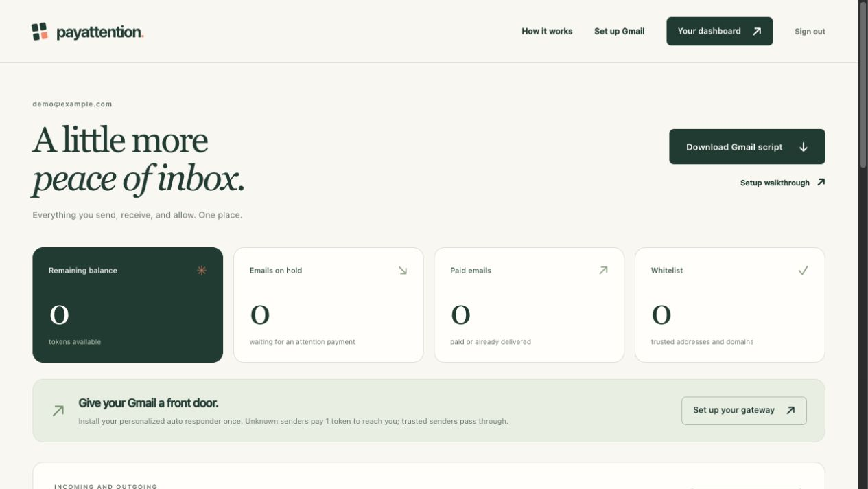Go to Set up Gmail
Image resolution: width=868 pixels, height=489 pixels.
pyautogui.click(x=619, y=32)
